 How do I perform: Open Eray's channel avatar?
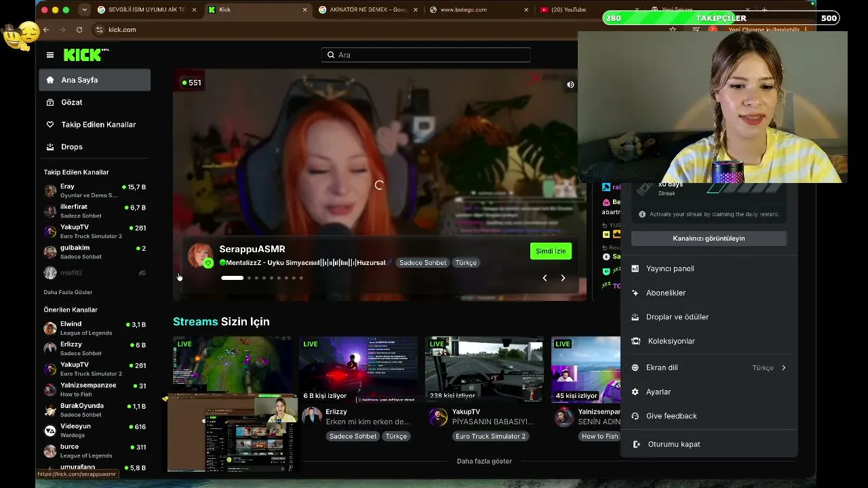coord(50,190)
